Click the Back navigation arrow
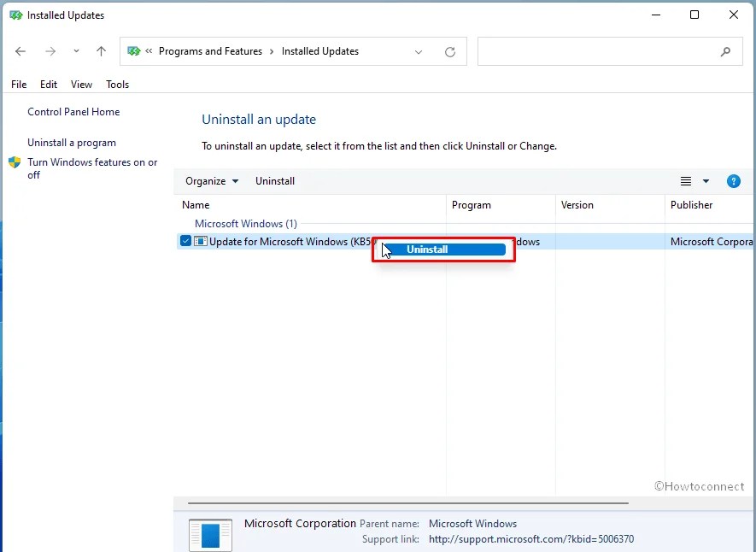The width and height of the screenshot is (756, 552). (x=21, y=51)
